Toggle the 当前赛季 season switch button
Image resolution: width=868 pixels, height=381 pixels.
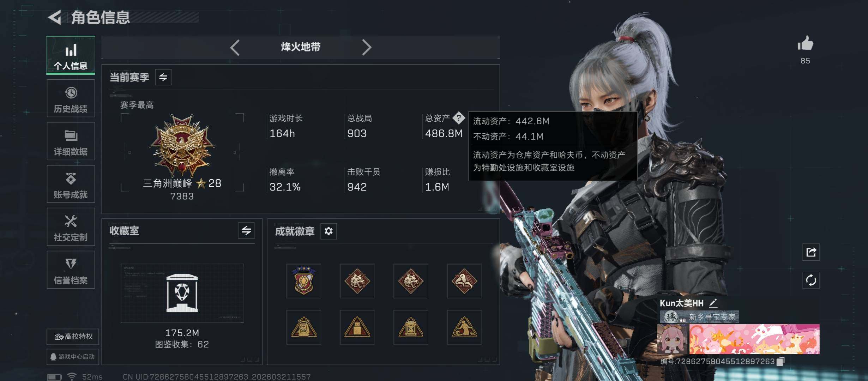pos(163,77)
